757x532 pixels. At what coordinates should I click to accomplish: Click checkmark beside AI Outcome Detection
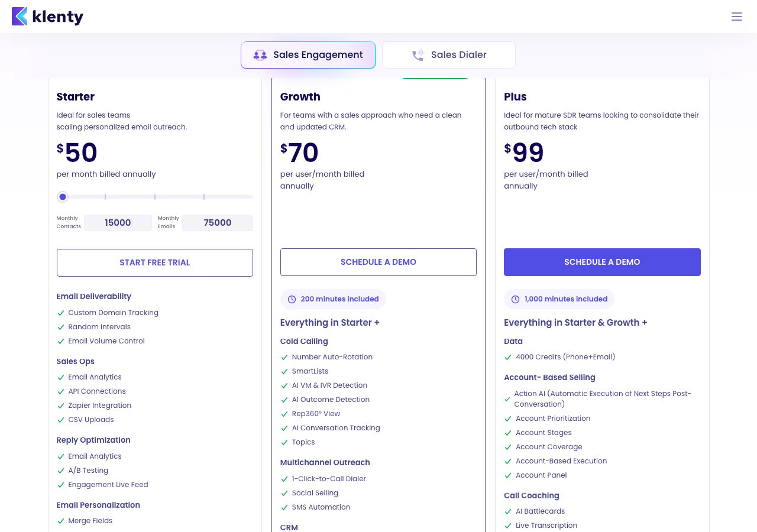(x=284, y=400)
